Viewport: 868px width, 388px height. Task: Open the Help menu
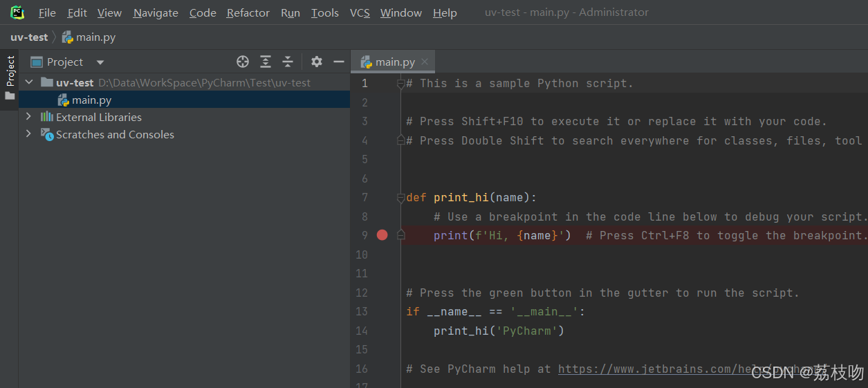pos(445,12)
